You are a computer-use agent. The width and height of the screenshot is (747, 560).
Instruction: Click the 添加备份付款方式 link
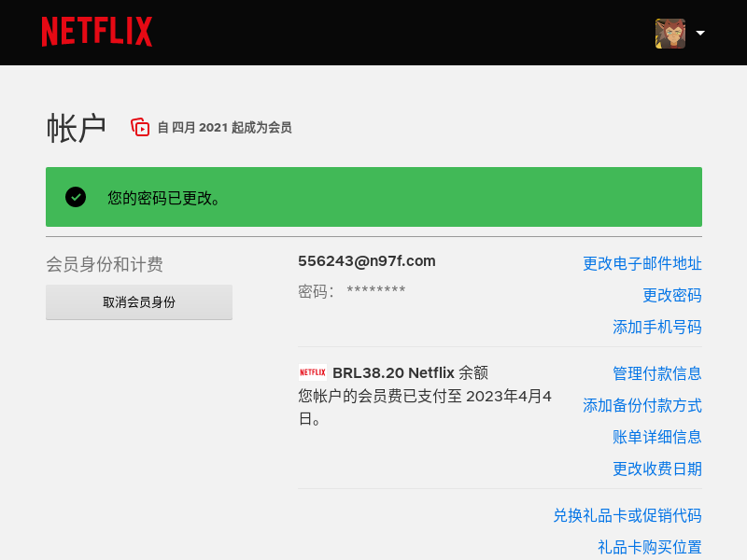(x=642, y=406)
